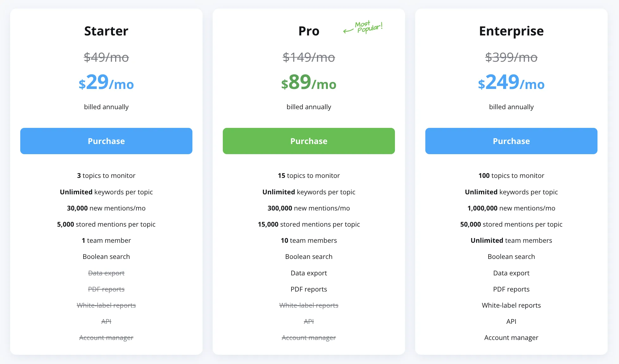Click the crossed-out $399/mo Enterprise price

click(511, 57)
